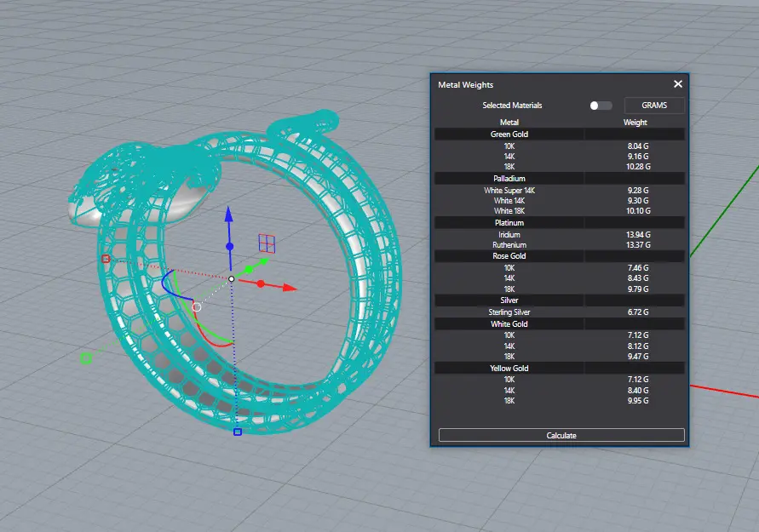This screenshot has height=532, width=759.
Task: Click the Metal Weights panel title
Action: coord(466,84)
